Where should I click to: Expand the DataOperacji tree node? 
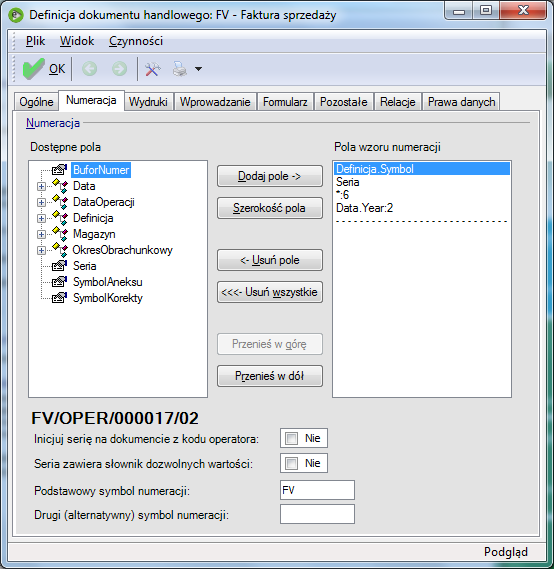[x=41, y=202]
